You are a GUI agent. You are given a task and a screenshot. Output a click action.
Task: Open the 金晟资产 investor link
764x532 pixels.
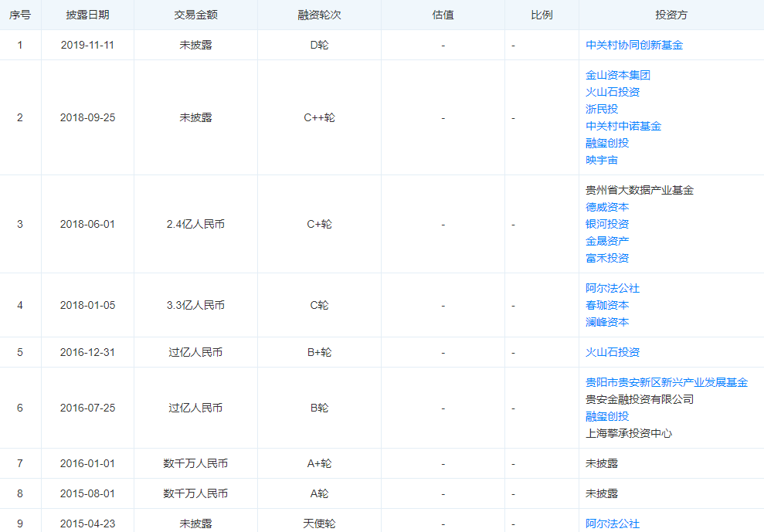tap(607, 241)
